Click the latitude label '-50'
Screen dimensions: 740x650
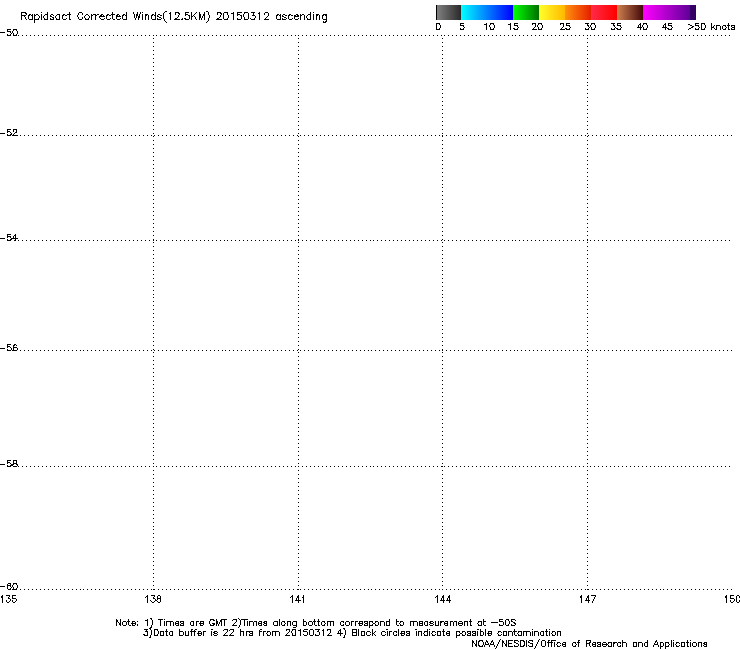point(9,33)
